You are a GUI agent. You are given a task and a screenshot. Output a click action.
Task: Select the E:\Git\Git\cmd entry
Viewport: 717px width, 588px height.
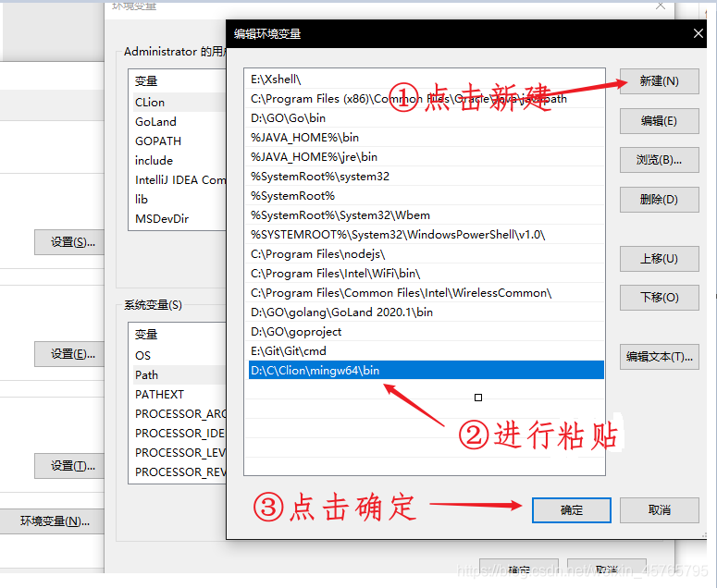425,351
